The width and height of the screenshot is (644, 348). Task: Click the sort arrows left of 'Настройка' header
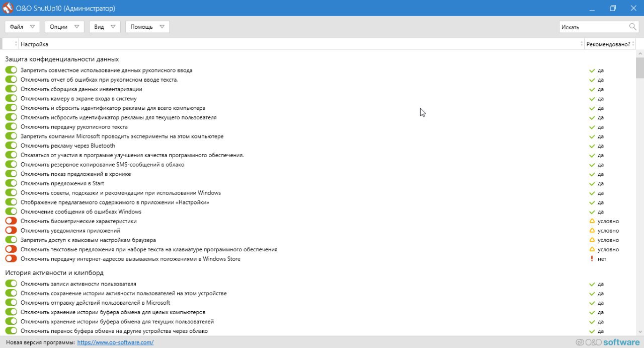coord(17,44)
